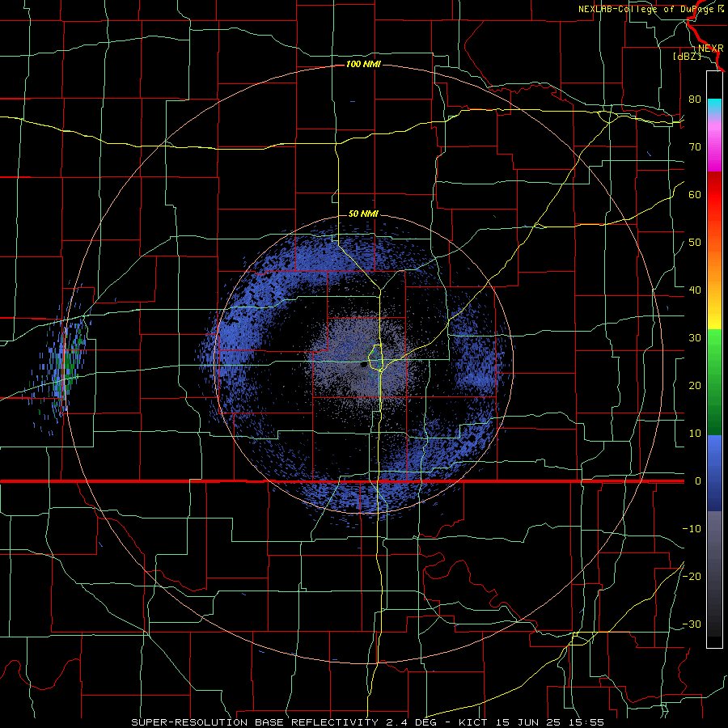
Task: Click the green segment of the color scale
Action: [x=714, y=382]
